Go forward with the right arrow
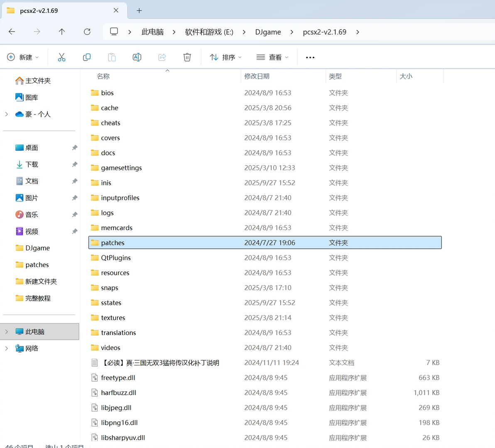This screenshot has width=495, height=448. tap(37, 32)
